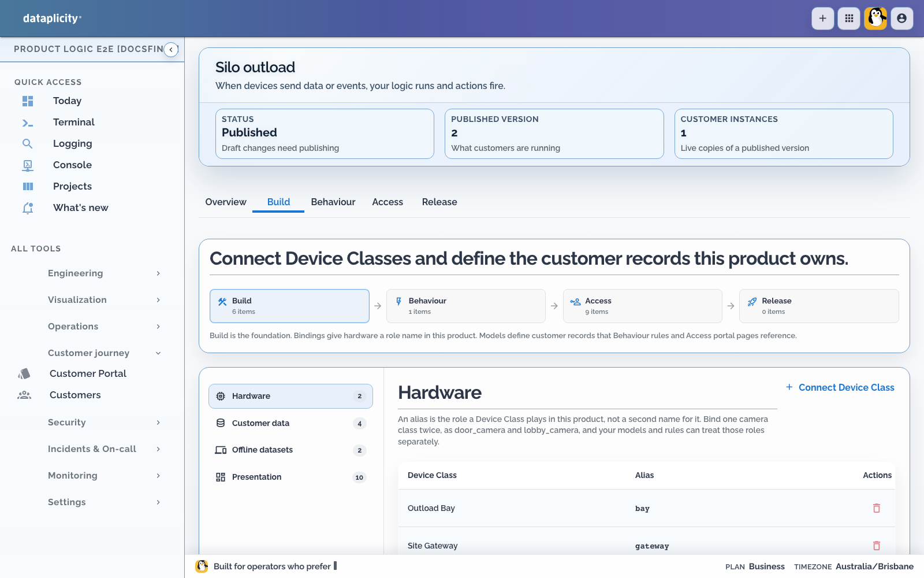Image resolution: width=924 pixels, height=578 pixels.
Task: Select Offline datasets in Build menu
Action: point(290,450)
